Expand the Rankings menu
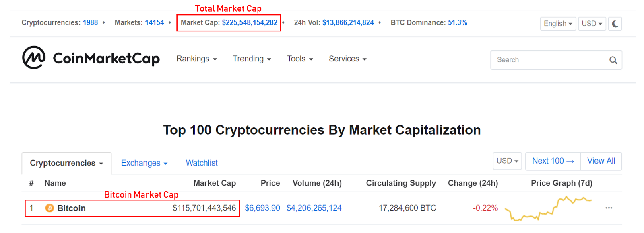644x233 pixels. coord(196,59)
